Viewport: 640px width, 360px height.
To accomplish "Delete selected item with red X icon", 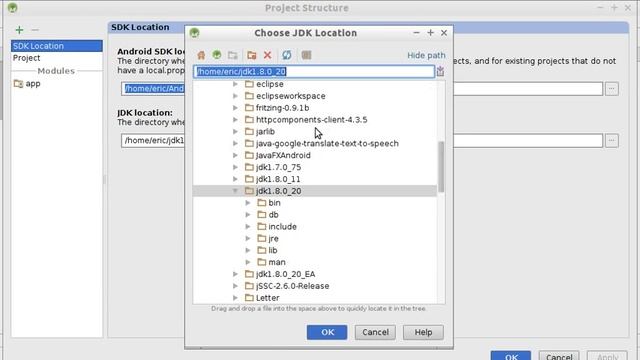I will tap(267, 55).
